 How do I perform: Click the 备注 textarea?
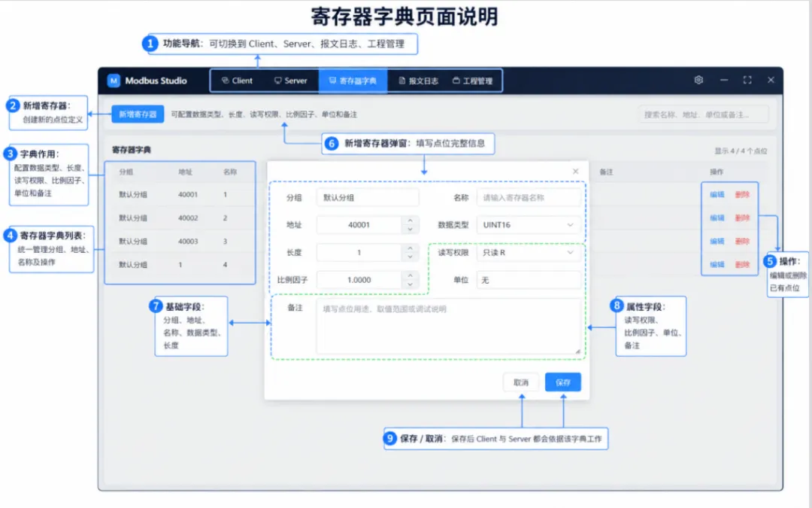coord(448,327)
